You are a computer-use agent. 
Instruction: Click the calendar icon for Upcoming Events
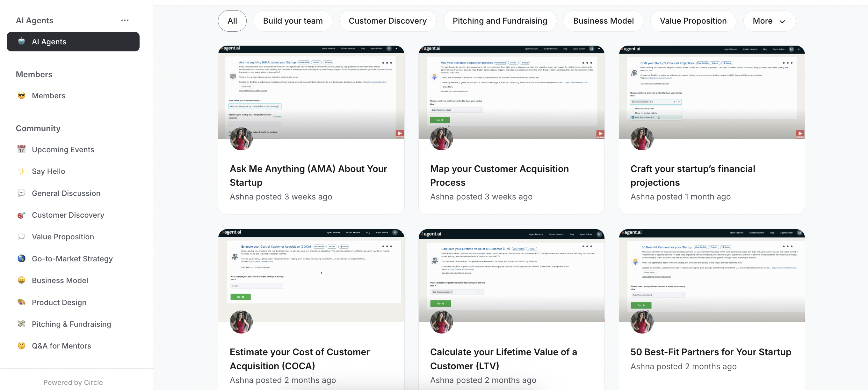click(x=22, y=149)
